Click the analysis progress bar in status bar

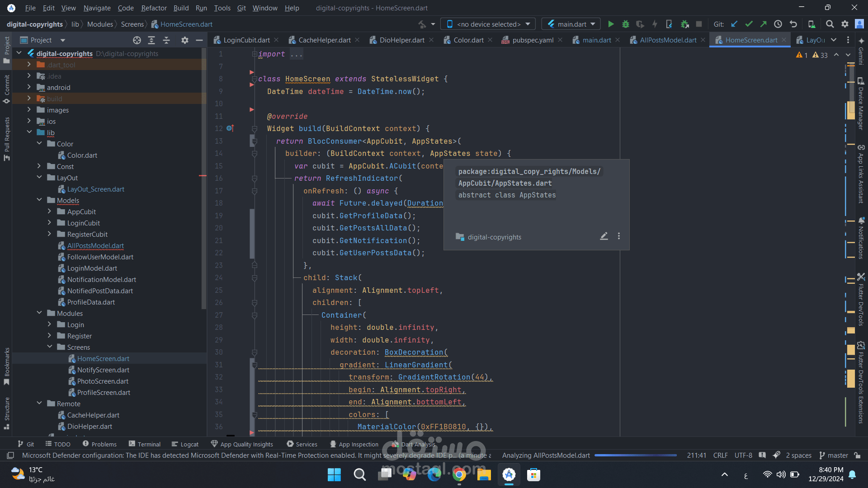(x=635, y=455)
